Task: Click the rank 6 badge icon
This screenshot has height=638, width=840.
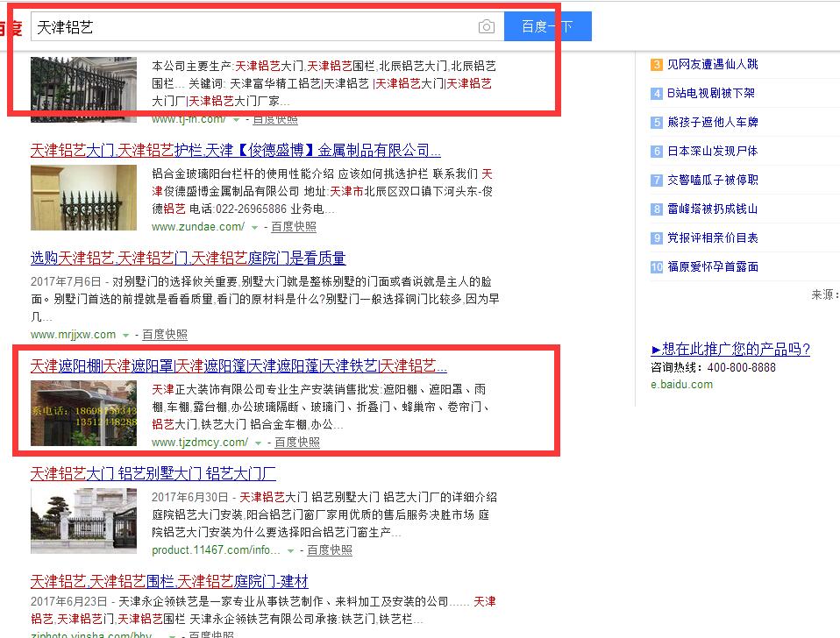Action: point(657,152)
